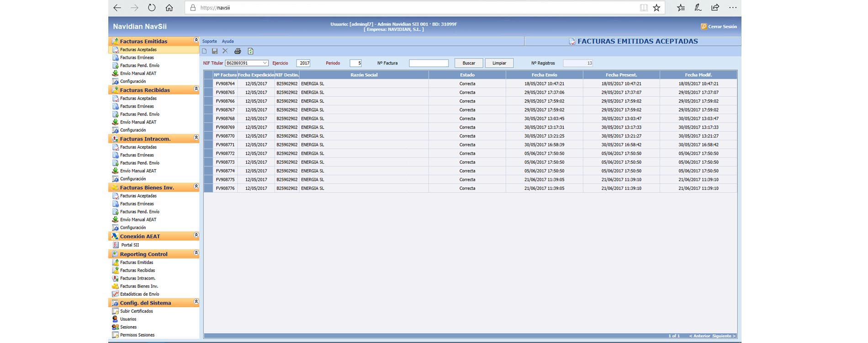This screenshot has height=343, width=868.
Task: Open the Ayuda menu
Action: (228, 41)
